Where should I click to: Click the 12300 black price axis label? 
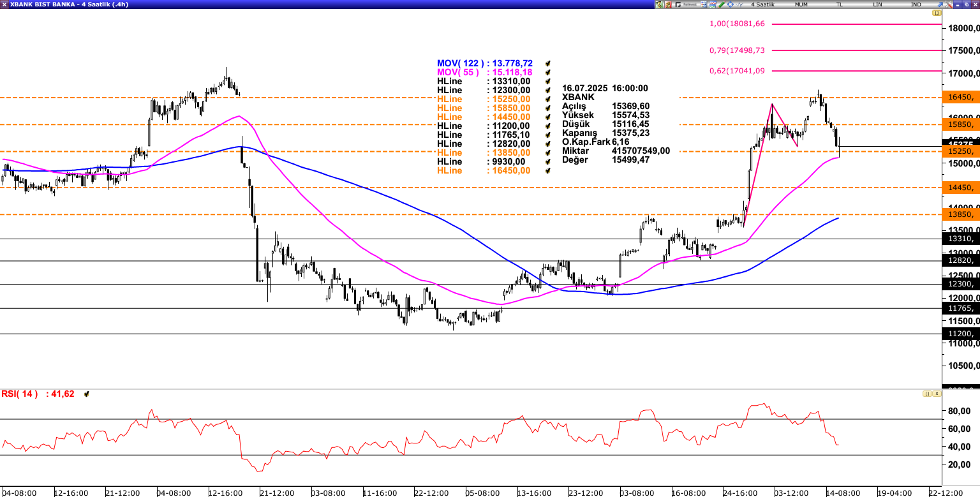coord(961,284)
